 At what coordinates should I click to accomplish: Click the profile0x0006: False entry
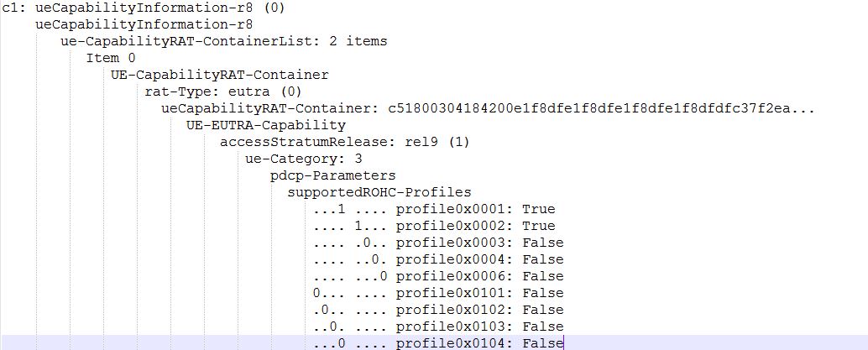[437, 276]
